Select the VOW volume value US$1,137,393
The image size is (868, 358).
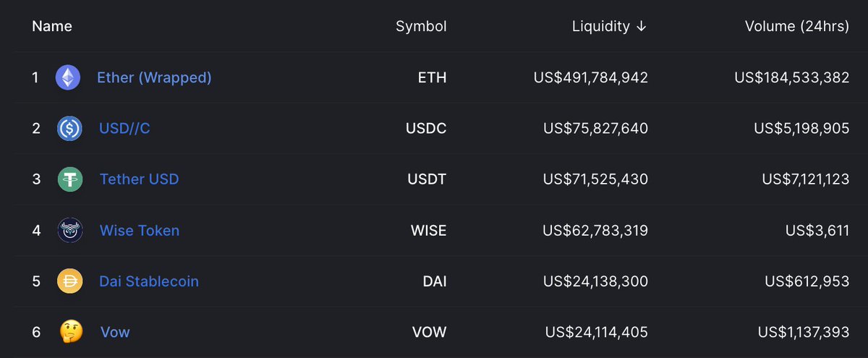(804, 333)
